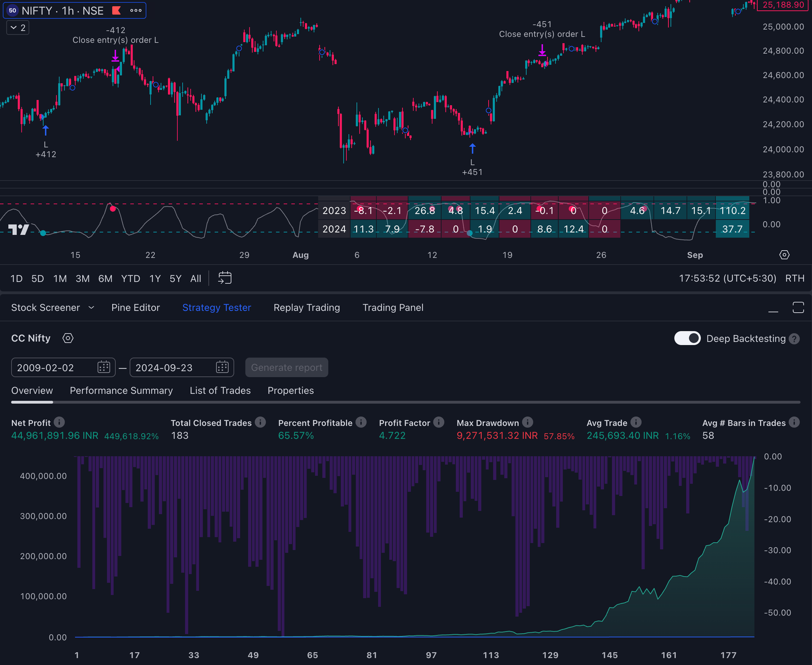Click the NIFTY 1h NSE symbol title
Image resolution: width=812 pixels, height=665 pixels.
pos(62,11)
